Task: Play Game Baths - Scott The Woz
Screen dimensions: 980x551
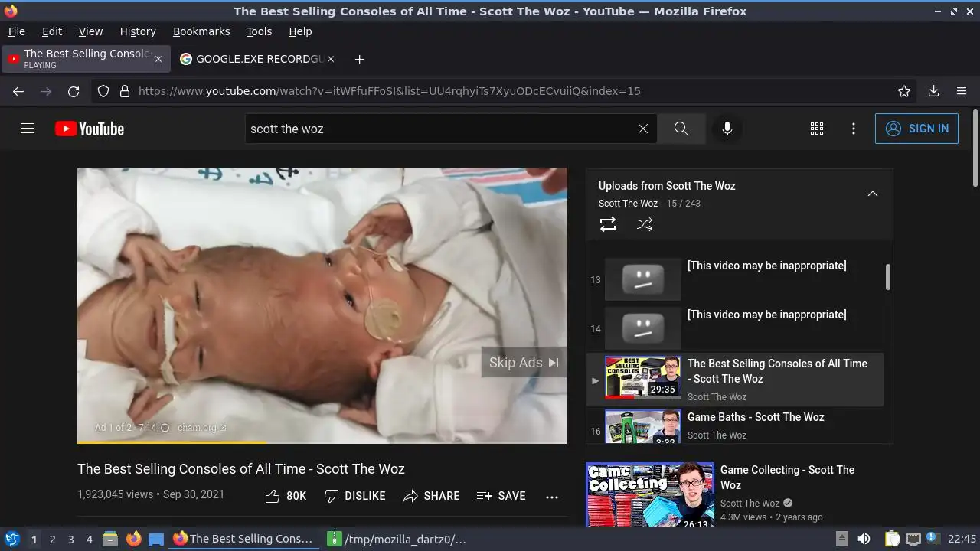Action: tap(735, 425)
